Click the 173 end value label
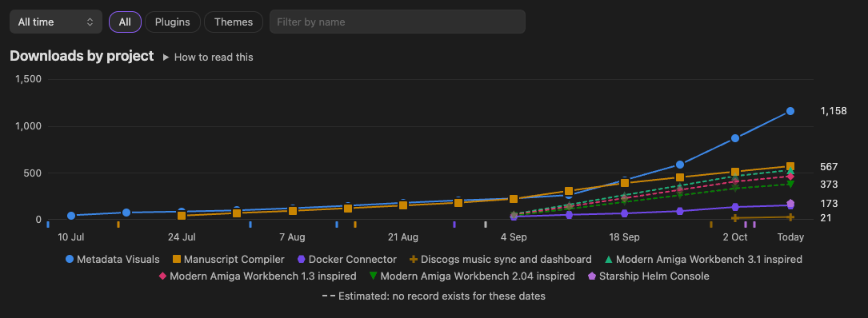 coord(829,203)
